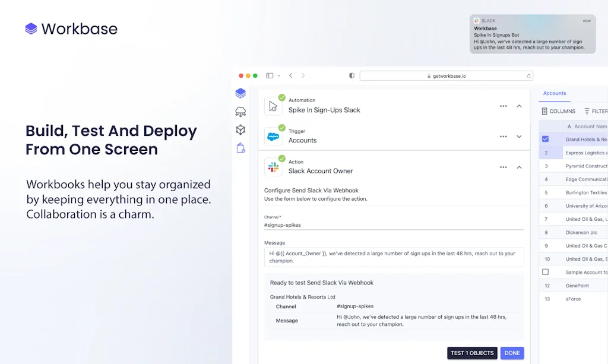Select the 3D cube integrations icon
Viewport: 608px width, 364px height.
tap(240, 129)
